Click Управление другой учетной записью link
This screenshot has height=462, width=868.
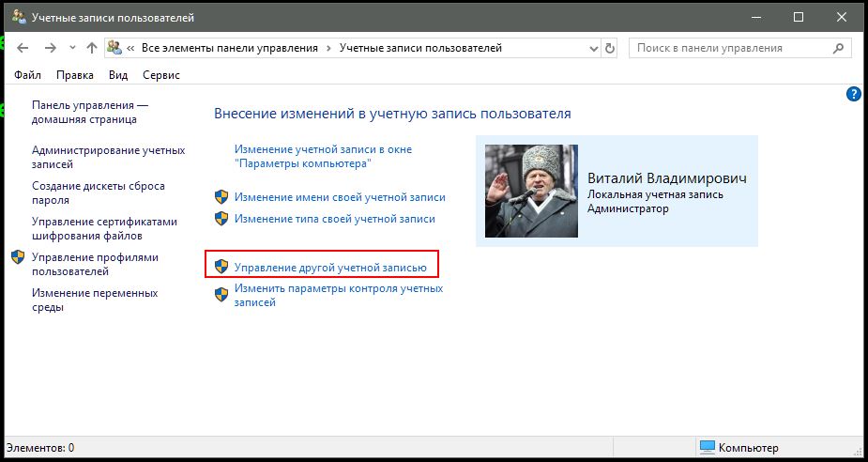pos(330,268)
